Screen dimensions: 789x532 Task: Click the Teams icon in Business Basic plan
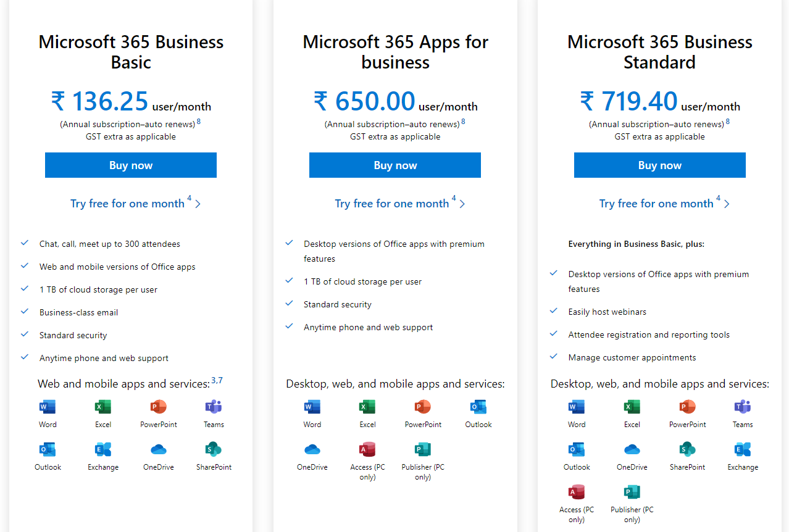click(x=214, y=407)
